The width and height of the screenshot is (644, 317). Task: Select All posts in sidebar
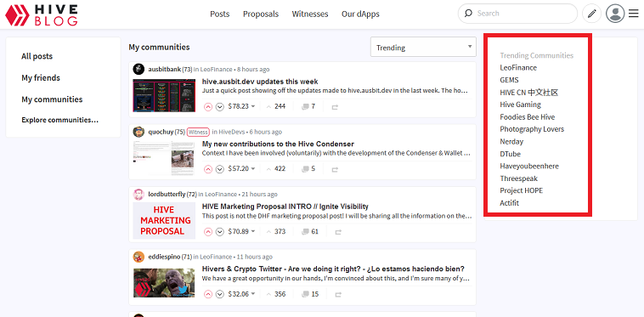point(37,56)
